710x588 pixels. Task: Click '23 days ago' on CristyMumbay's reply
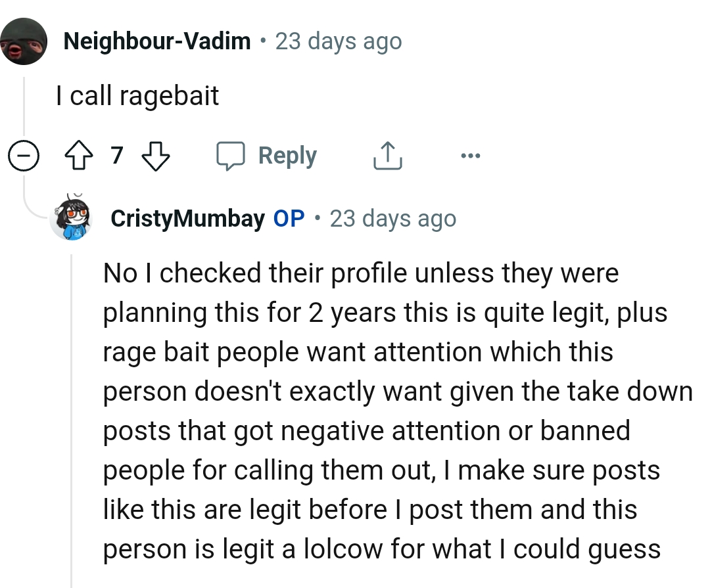tap(394, 218)
